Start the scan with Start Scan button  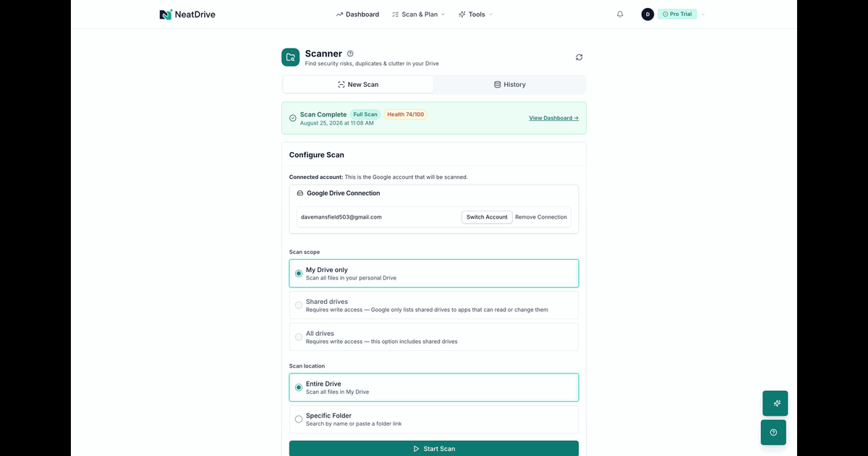(x=434, y=449)
